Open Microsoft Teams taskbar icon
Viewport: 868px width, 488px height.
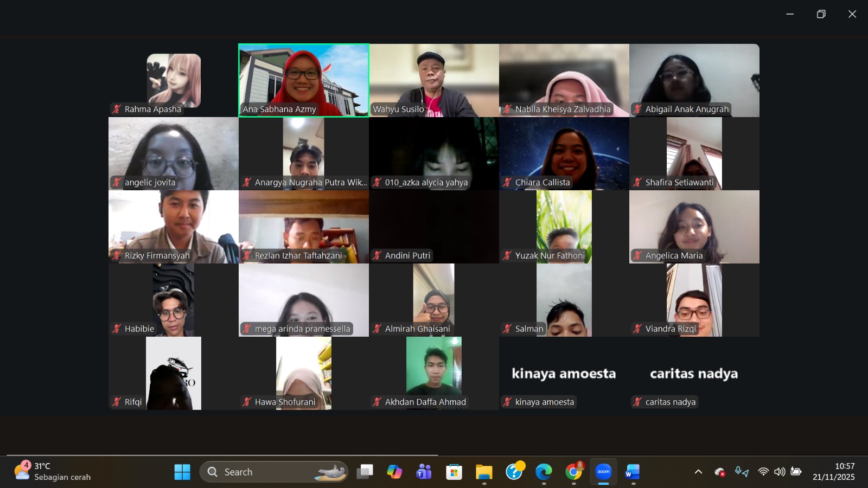tap(424, 472)
